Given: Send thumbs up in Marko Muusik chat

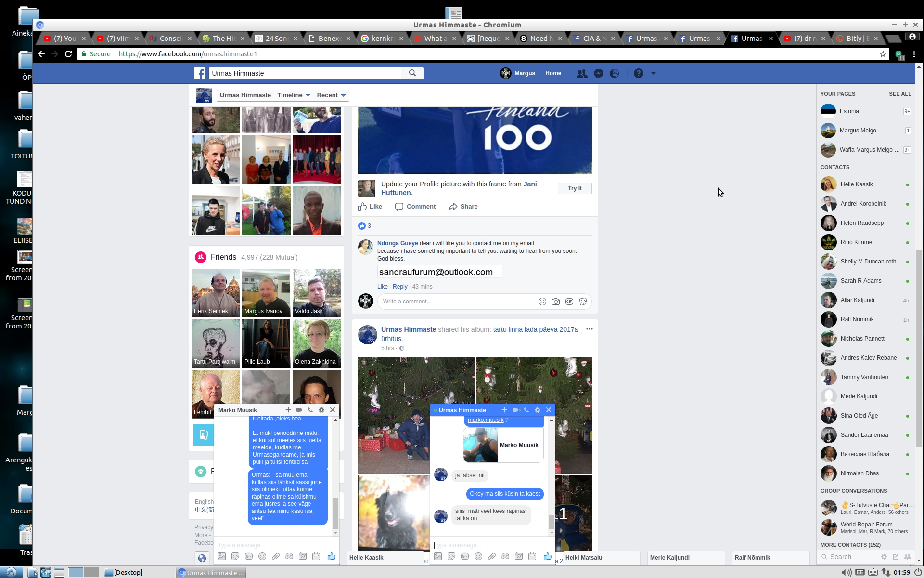Looking at the screenshot, I should [332, 556].
